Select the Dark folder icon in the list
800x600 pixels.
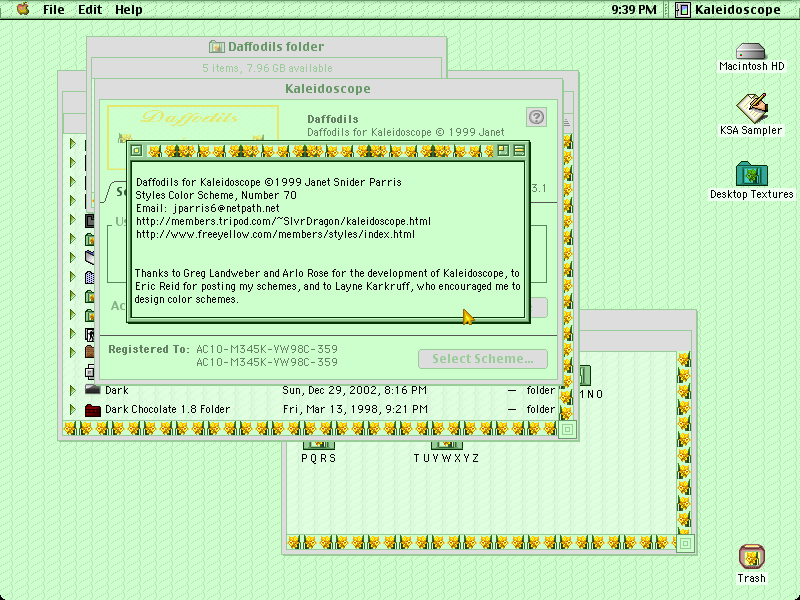(92, 390)
